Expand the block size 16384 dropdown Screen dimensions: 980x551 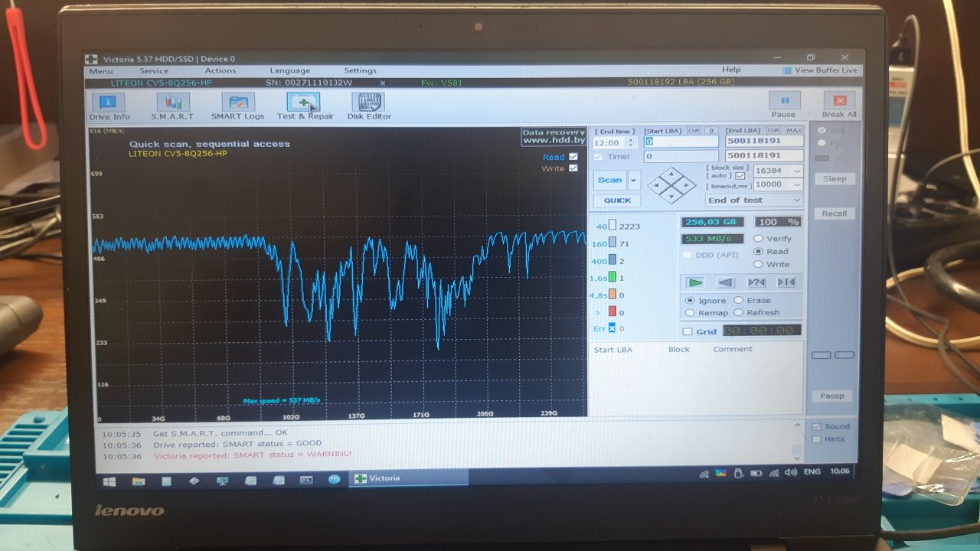click(797, 171)
